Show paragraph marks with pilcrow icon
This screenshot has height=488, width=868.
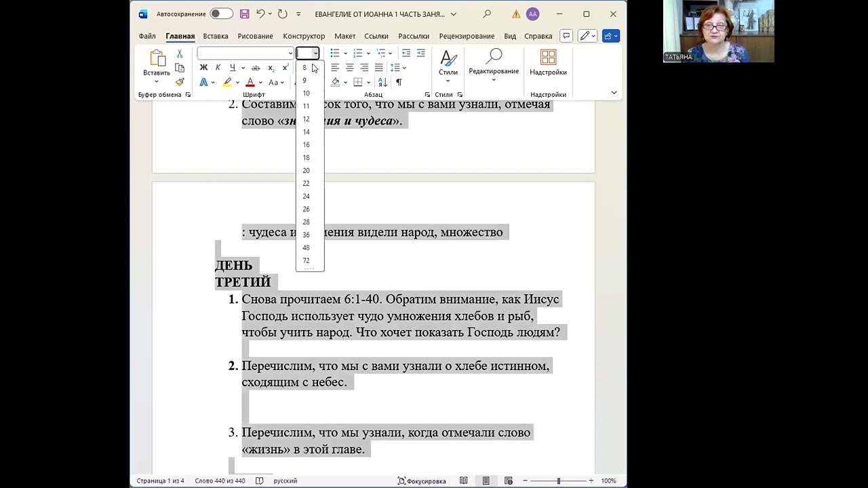coord(399,82)
